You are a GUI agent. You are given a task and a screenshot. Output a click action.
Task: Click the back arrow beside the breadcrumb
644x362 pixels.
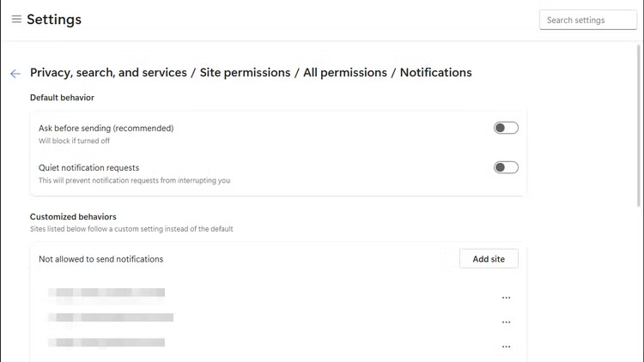click(15, 74)
